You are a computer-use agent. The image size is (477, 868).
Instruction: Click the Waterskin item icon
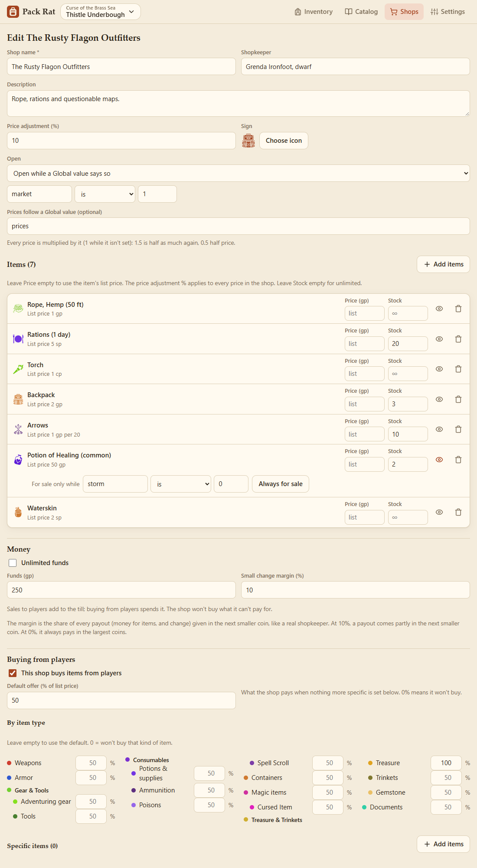18,512
